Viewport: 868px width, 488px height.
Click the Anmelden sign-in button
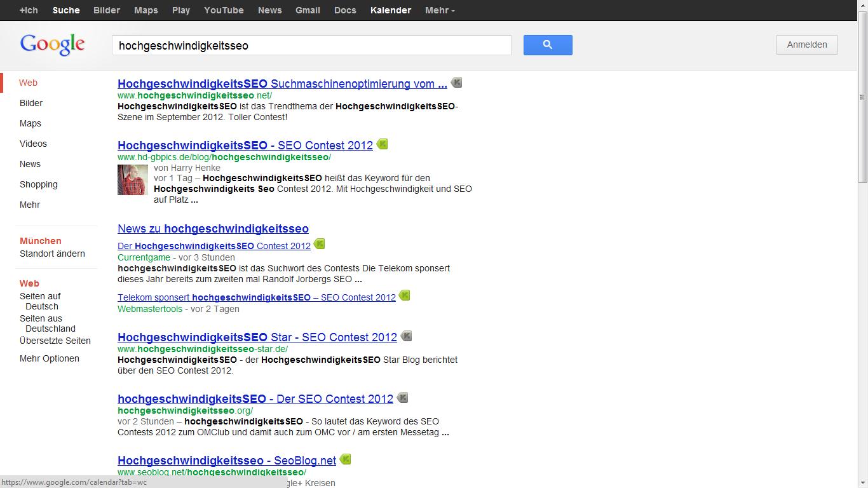(x=807, y=44)
